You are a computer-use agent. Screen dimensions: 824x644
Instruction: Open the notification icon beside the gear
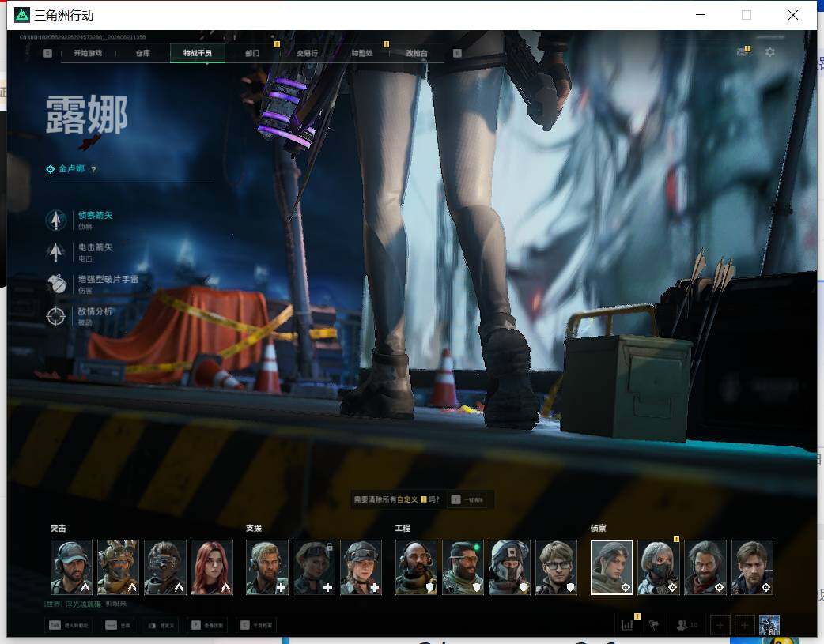click(743, 51)
